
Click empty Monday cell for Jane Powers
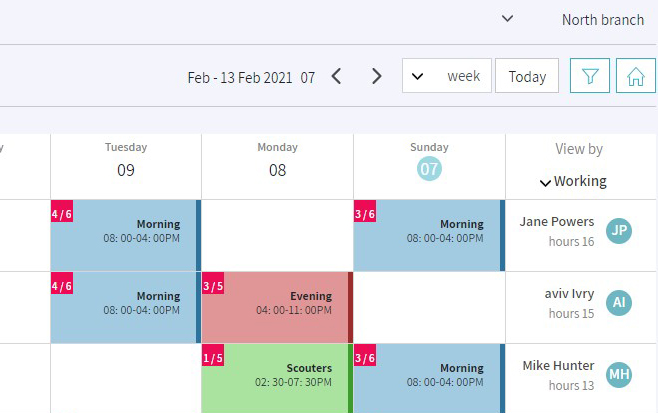click(x=277, y=235)
